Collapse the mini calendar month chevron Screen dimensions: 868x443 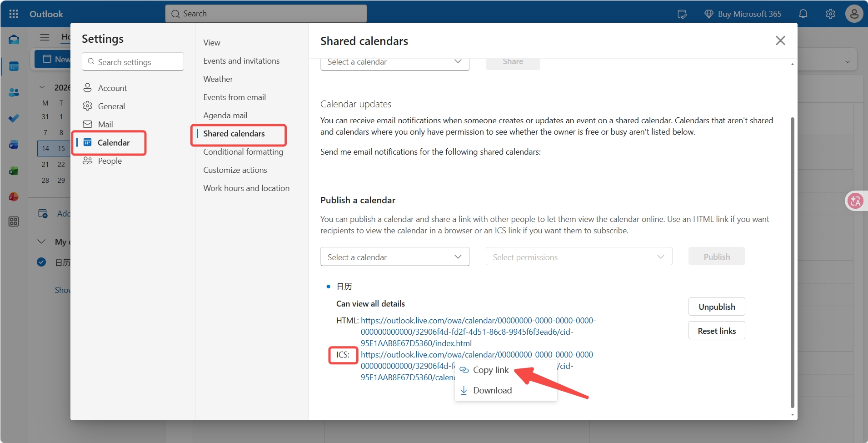pyautogui.click(x=42, y=87)
